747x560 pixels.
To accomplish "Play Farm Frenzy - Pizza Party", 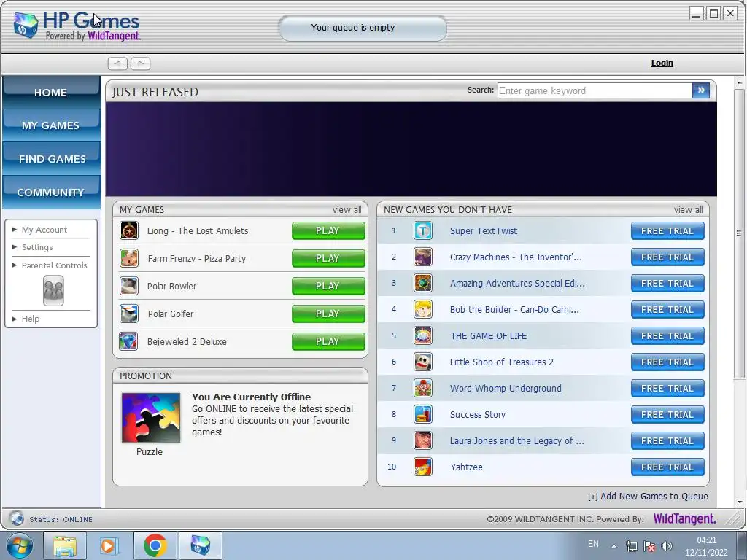I will 328,258.
